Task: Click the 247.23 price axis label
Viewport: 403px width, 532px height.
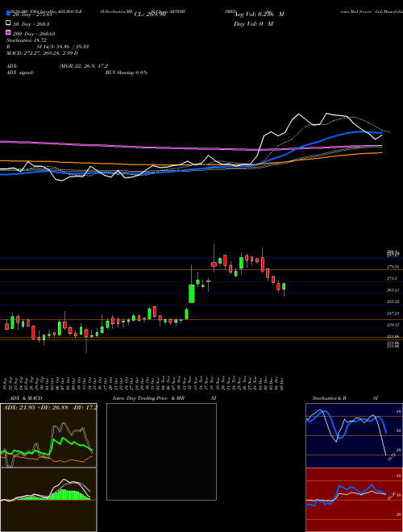Action: (393, 314)
